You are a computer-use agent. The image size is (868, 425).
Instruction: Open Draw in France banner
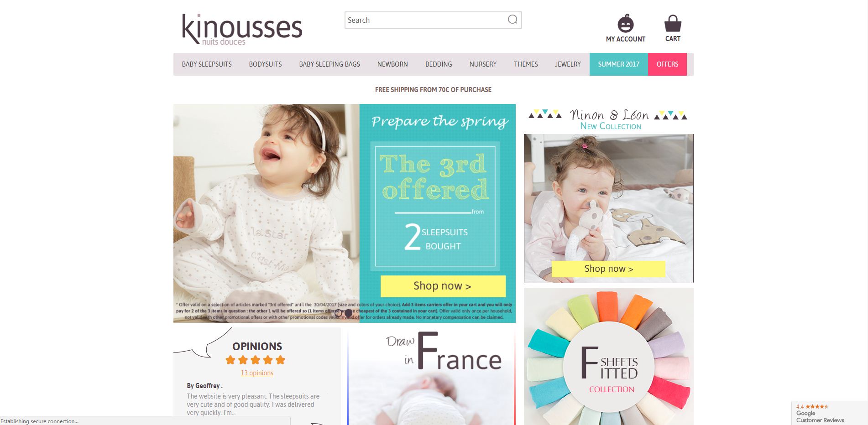point(431,376)
